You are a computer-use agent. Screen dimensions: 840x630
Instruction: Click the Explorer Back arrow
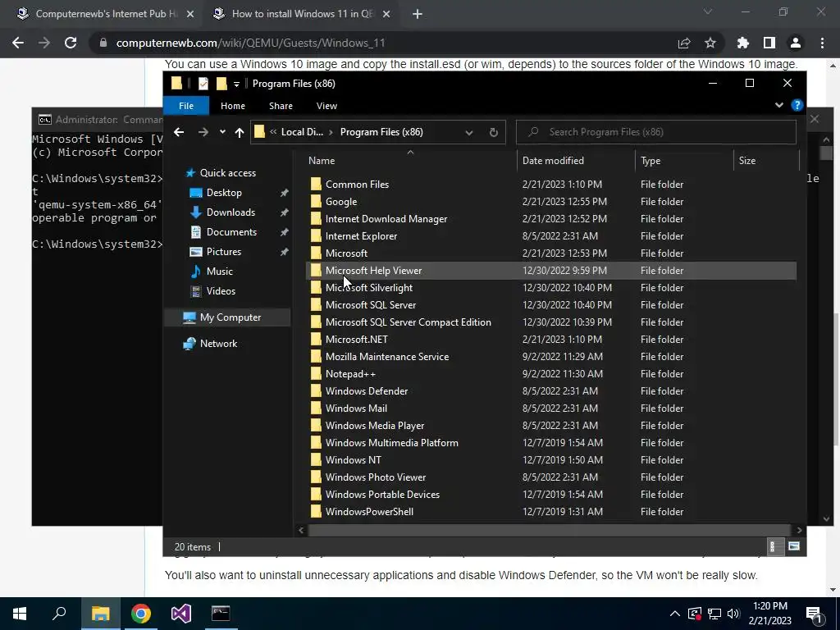pyautogui.click(x=179, y=132)
